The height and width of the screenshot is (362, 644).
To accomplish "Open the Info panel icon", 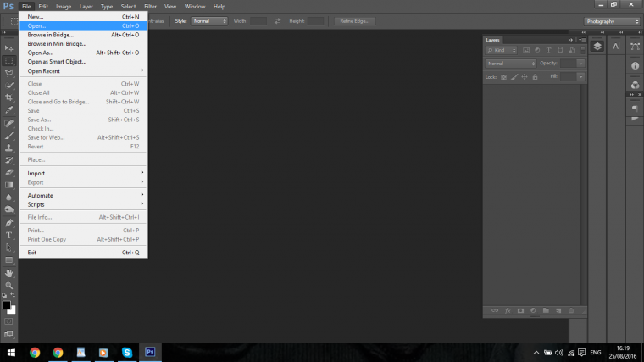I will click(x=635, y=66).
